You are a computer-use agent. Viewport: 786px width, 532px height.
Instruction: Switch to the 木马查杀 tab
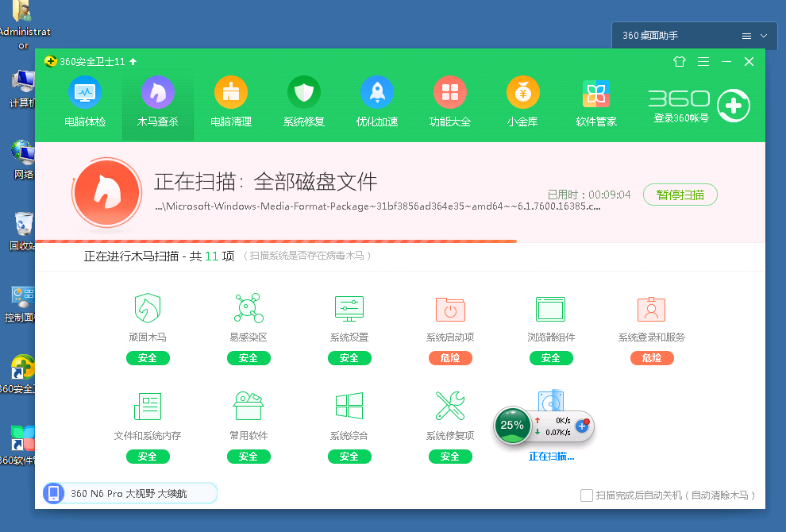(x=157, y=102)
